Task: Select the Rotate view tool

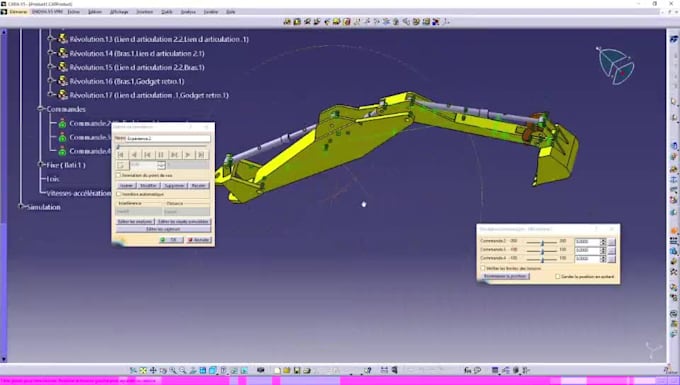Action: pyautogui.click(x=163, y=370)
